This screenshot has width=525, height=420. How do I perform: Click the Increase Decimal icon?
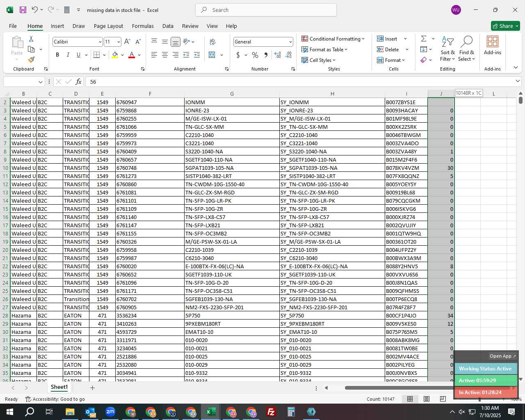[x=278, y=55]
